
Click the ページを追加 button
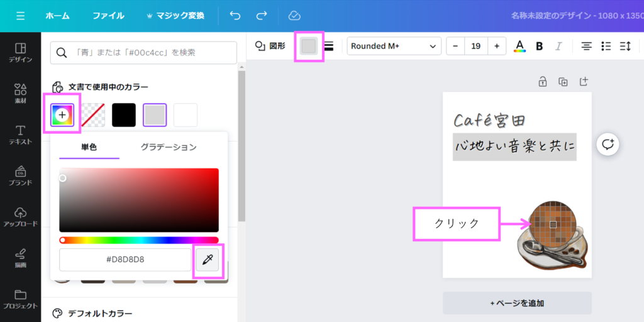pos(517,303)
